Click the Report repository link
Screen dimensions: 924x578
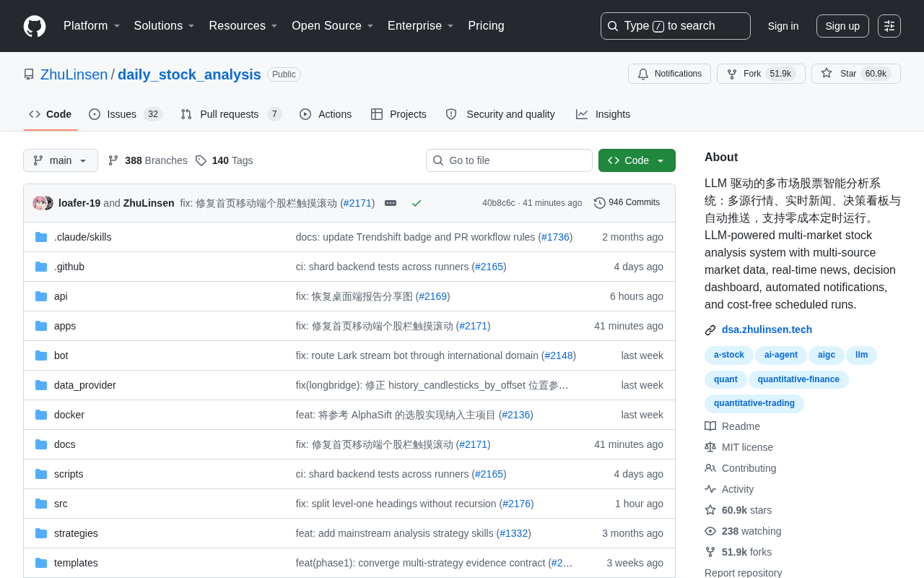click(x=743, y=573)
